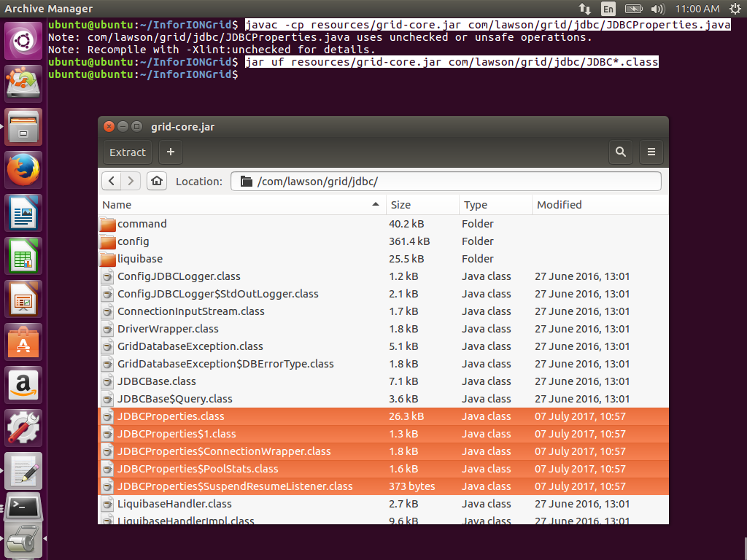Navigate forward in folder history

(x=131, y=181)
